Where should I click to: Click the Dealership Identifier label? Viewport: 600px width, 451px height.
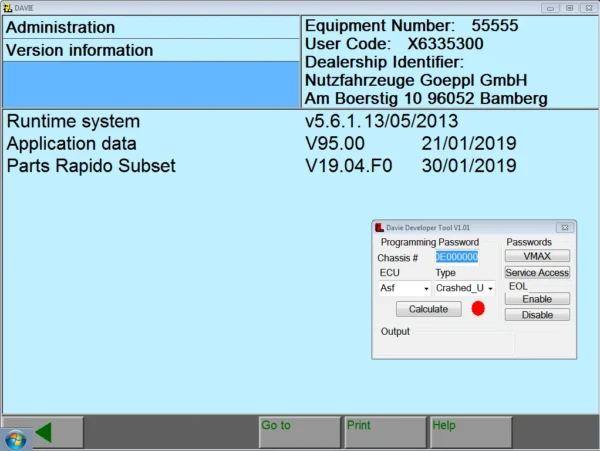tap(384, 62)
